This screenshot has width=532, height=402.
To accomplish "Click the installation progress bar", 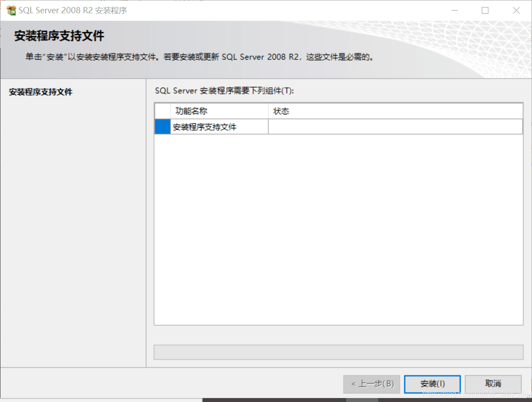I will [x=339, y=352].
